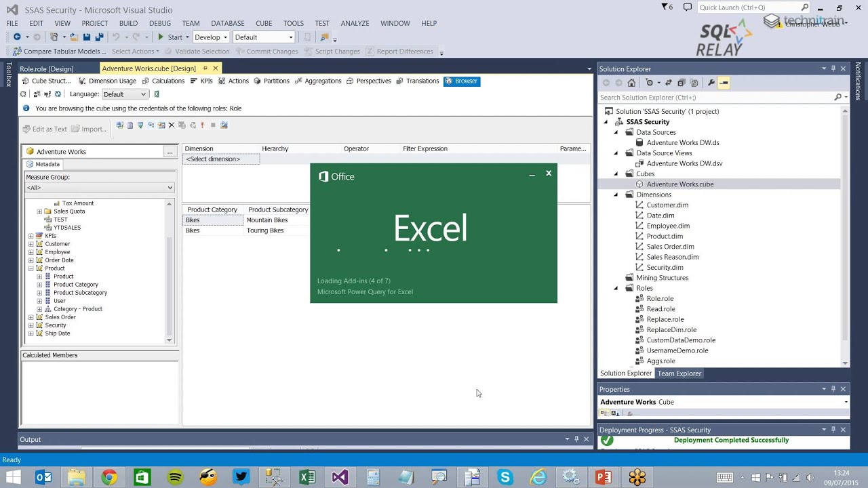Open the FILE menu
This screenshot has width=868, height=488.
click(12, 23)
